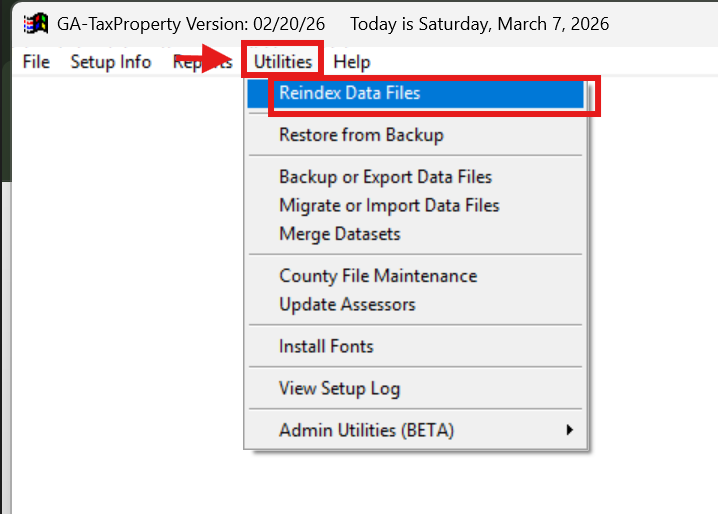Screen dimensions: 718x514
Task: Choose Restore from Backup
Action: pyautogui.click(x=361, y=135)
